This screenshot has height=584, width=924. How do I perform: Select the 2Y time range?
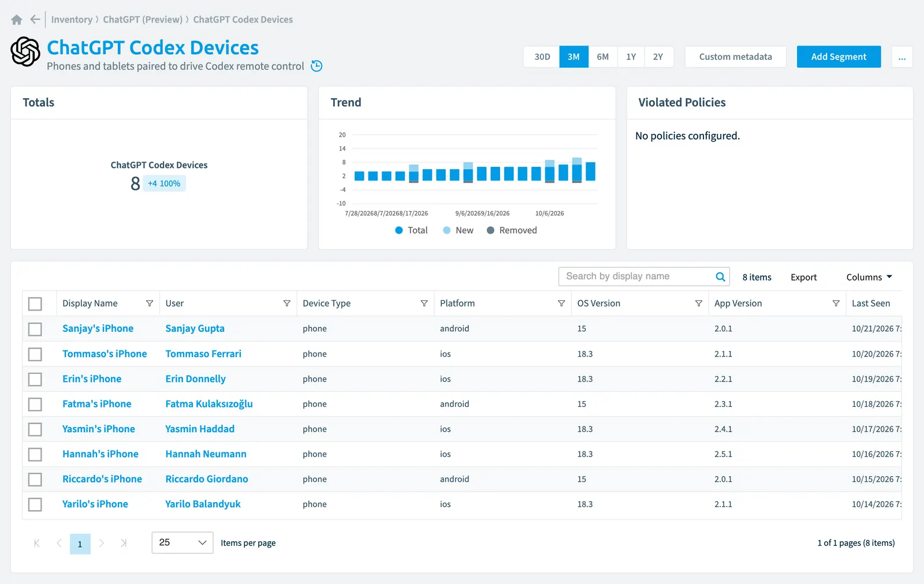pyautogui.click(x=658, y=57)
